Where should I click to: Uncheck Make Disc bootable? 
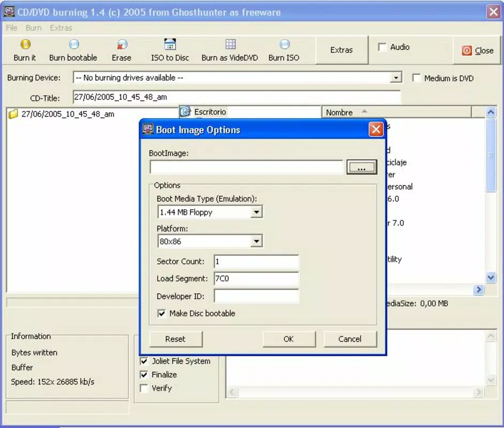coord(162,314)
